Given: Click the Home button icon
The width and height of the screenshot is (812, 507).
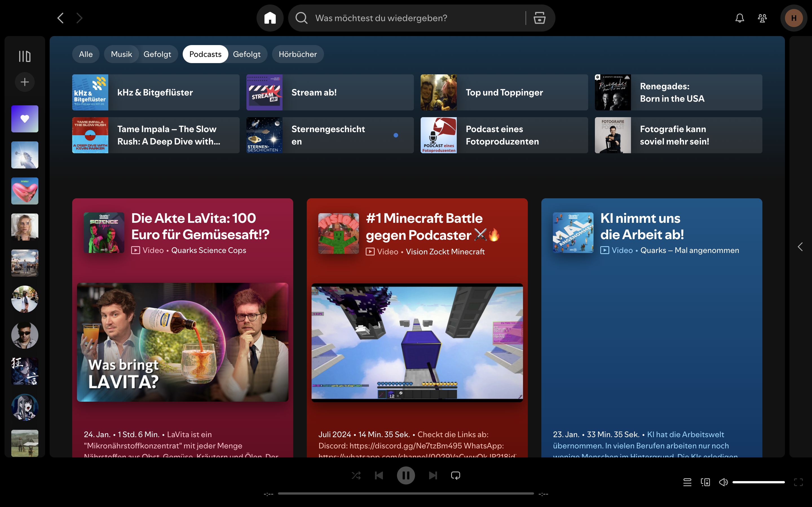Looking at the screenshot, I should tap(270, 18).
